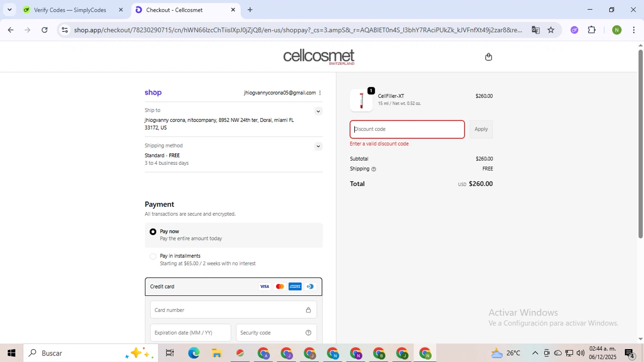
Task: Expand the Shipping method dropdown
Action: [318, 146]
